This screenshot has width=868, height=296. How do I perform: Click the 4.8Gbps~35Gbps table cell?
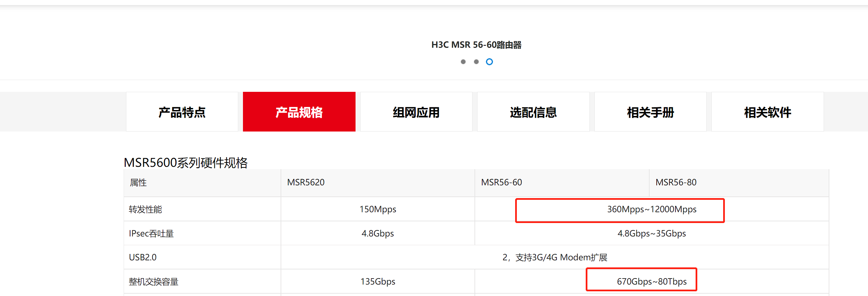(x=651, y=233)
